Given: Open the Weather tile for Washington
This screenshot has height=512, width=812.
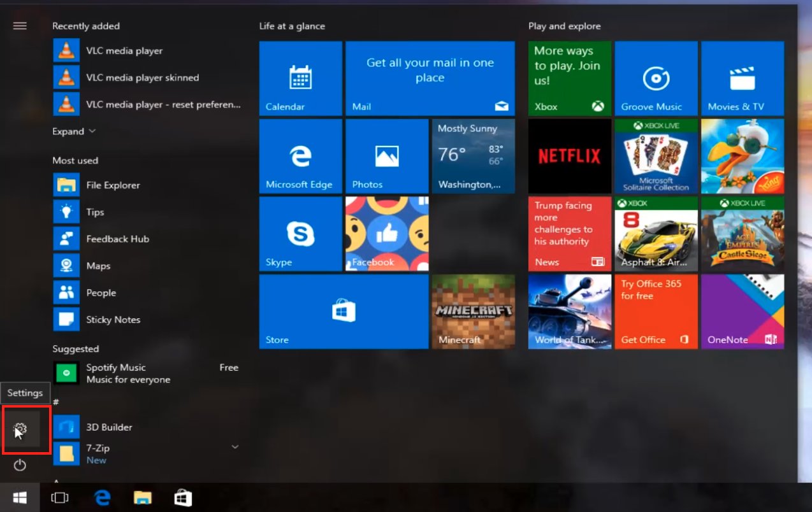Looking at the screenshot, I should coord(474,156).
